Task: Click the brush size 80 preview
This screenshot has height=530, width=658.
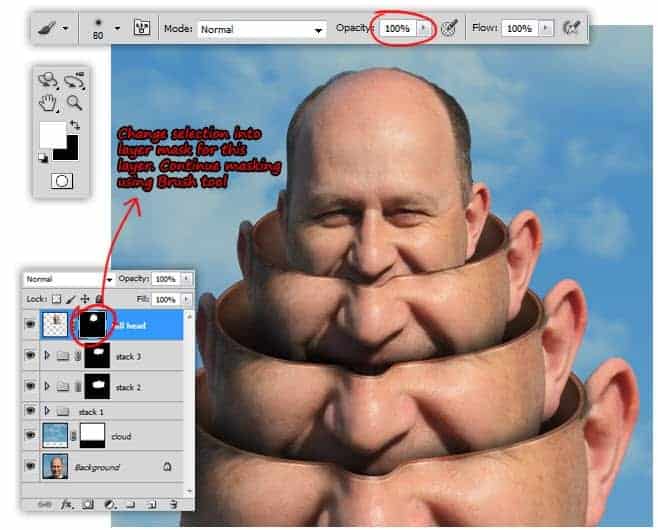Action: point(98,29)
